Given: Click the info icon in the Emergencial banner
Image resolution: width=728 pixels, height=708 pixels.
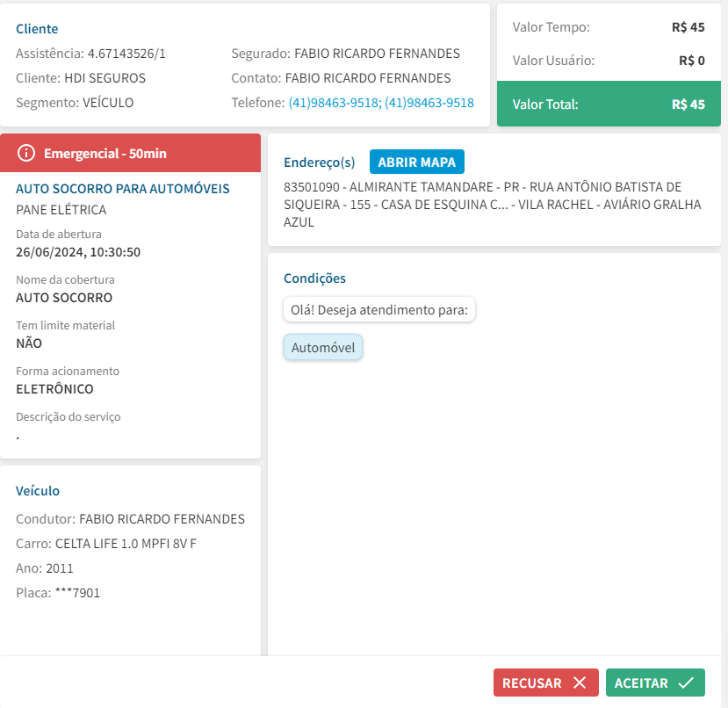Looking at the screenshot, I should pos(26,154).
